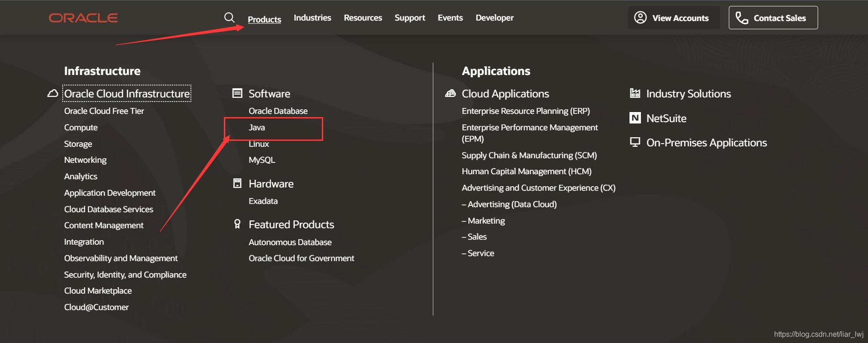This screenshot has height=343, width=868.
Task: Open the Resources menu
Action: [x=363, y=18]
